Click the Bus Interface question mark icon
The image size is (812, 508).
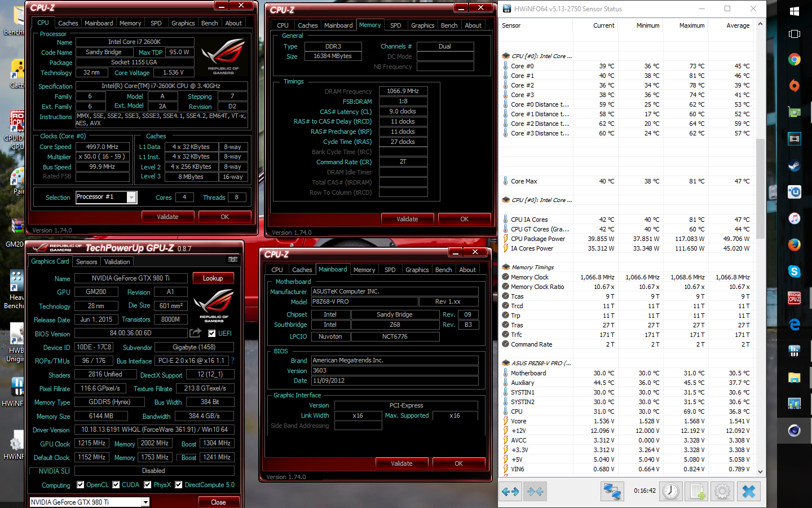tap(232, 361)
